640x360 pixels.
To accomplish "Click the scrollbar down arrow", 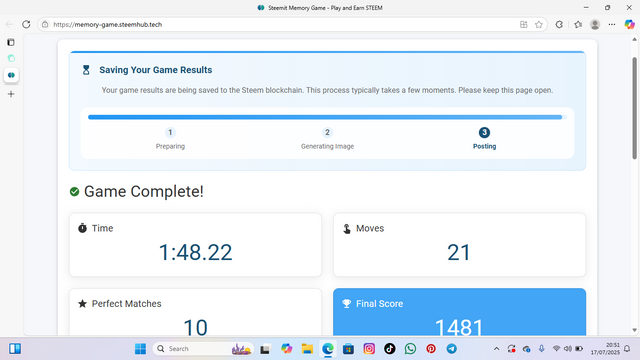I will 634,330.
